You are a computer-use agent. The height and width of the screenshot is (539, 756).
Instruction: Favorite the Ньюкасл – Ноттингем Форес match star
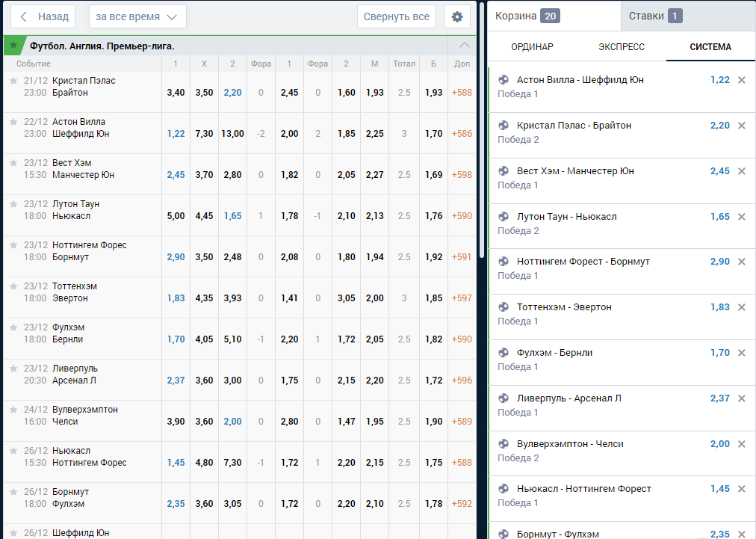click(x=13, y=450)
